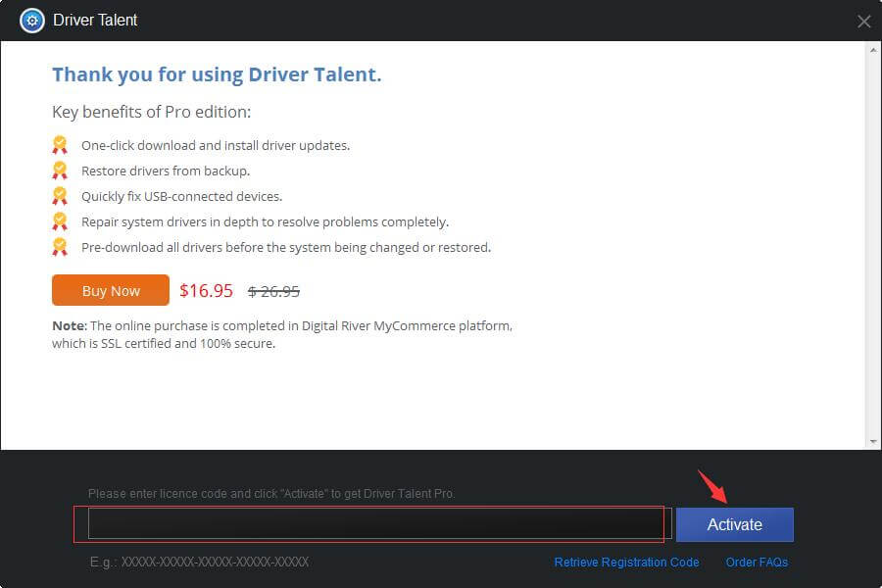
Task: Click the Buy Now button
Action: pos(111,290)
